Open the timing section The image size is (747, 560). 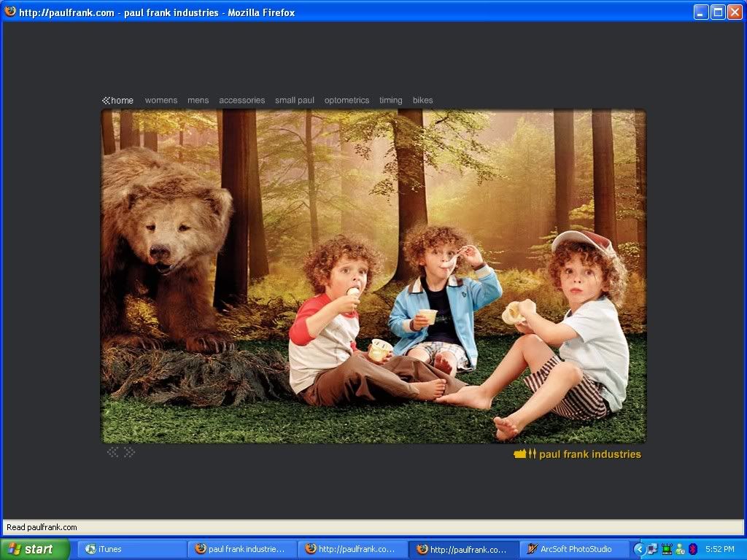391,101
